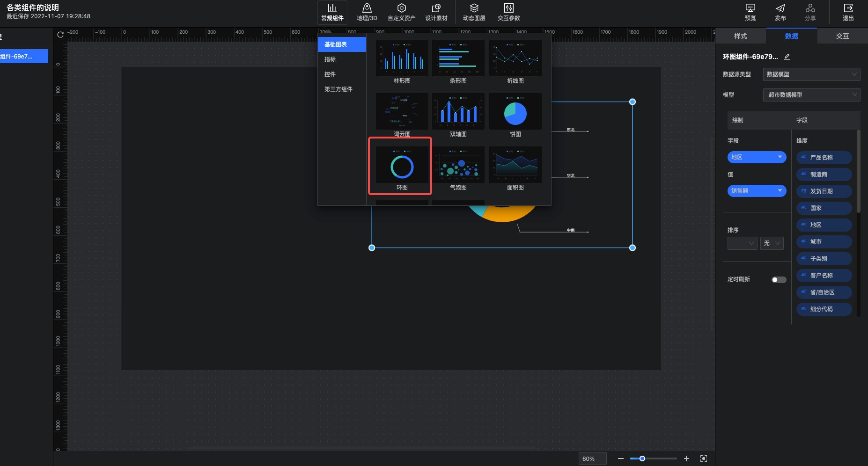
Task: Select the 产品名称 dimension field
Action: (x=824, y=158)
